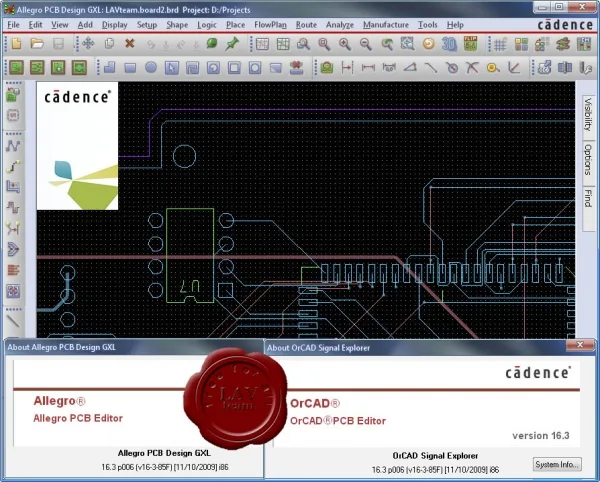This screenshot has height=482, width=600.
Task: Open the Manufacture menu
Action: coord(386,25)
